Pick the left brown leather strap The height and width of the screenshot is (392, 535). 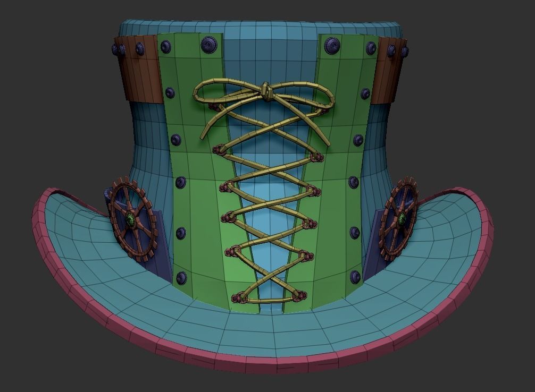pos(140,69)
